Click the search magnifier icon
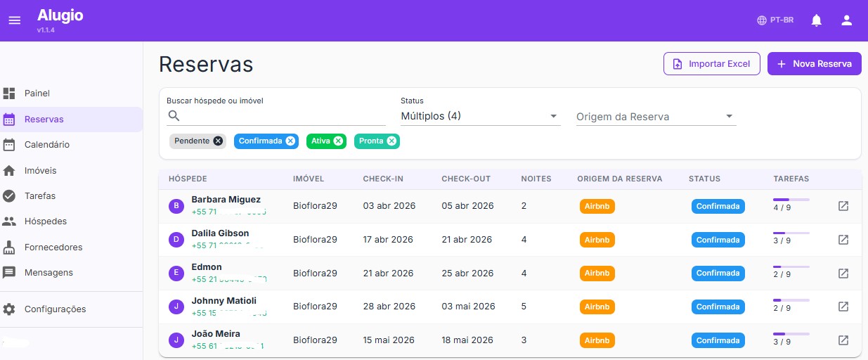 click(174, 116)
